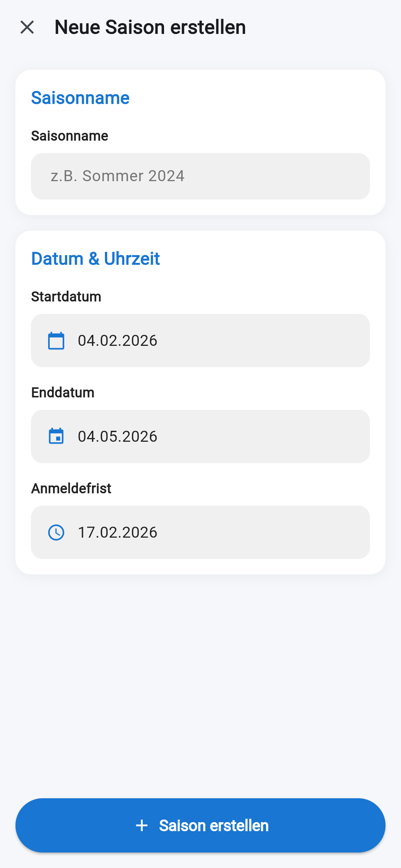This screenshot has width=401, height=868.
Task: Click the Enddatum calendar icon
Action: tap(56, 436)
